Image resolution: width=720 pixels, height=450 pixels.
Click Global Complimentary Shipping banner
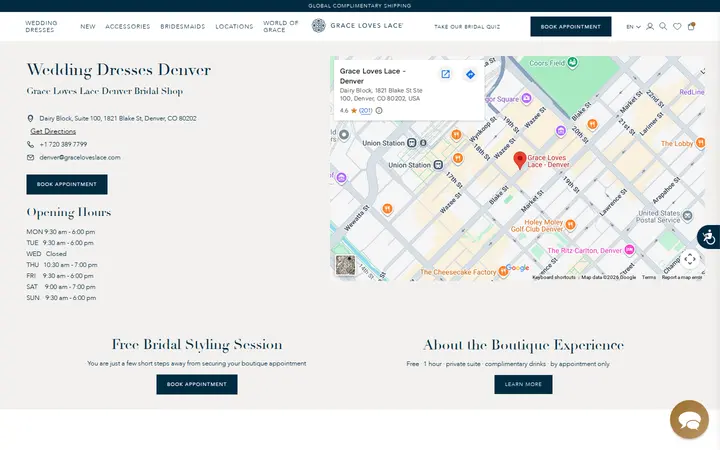point(360,6)
